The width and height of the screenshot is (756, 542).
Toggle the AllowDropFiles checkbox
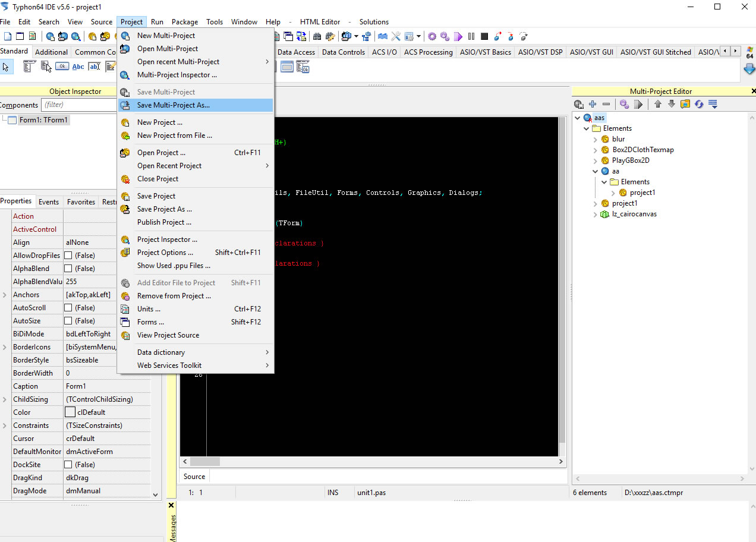coord(68,256)
